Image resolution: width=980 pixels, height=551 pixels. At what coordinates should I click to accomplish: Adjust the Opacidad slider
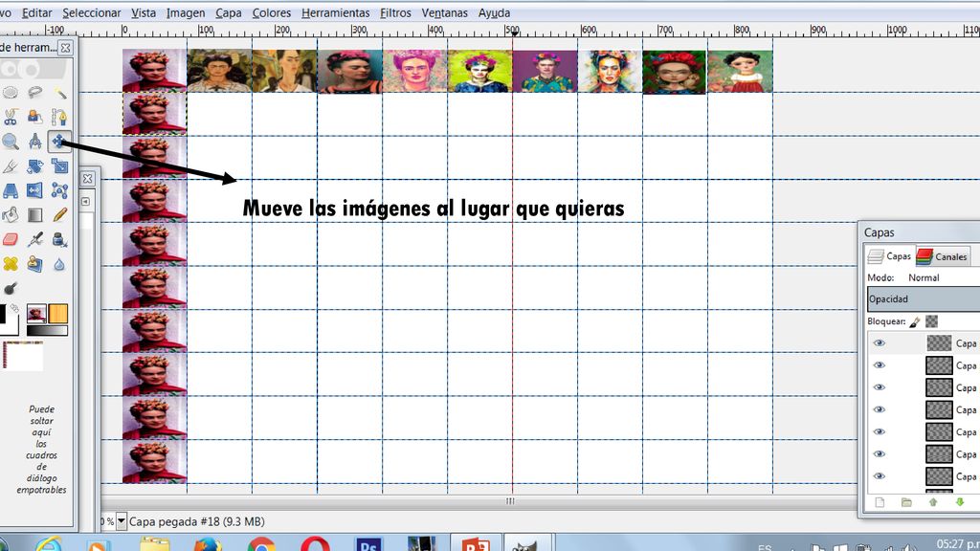coord(924,298)
